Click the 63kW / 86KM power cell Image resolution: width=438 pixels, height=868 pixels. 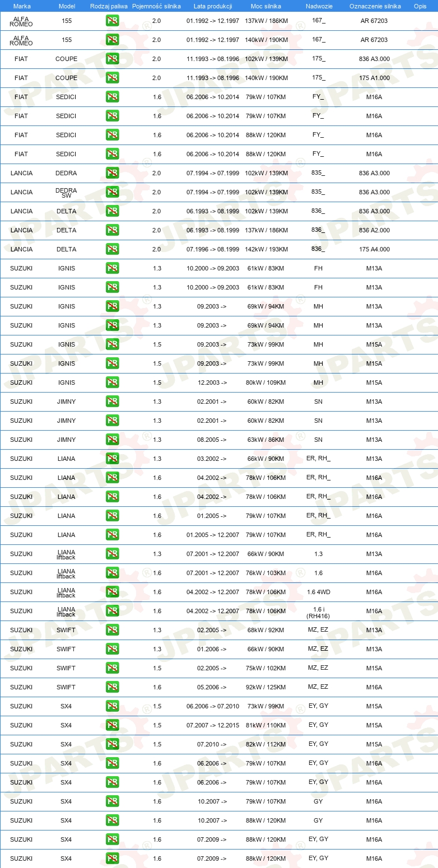click(x=266, y=440)
